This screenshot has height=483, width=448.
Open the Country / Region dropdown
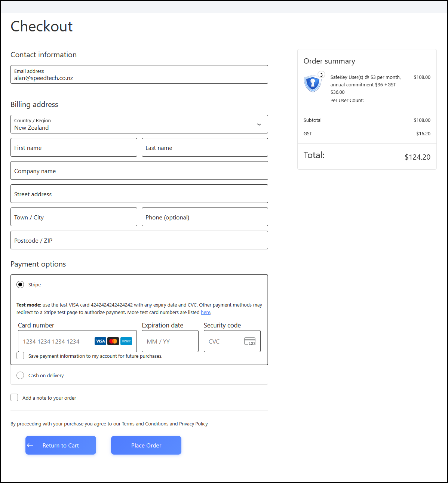tap(139, 124)
